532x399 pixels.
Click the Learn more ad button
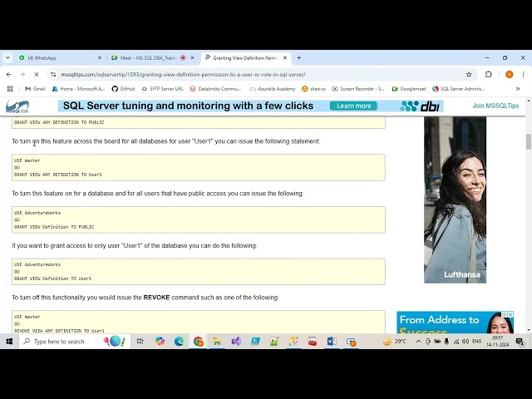[353, 106]
